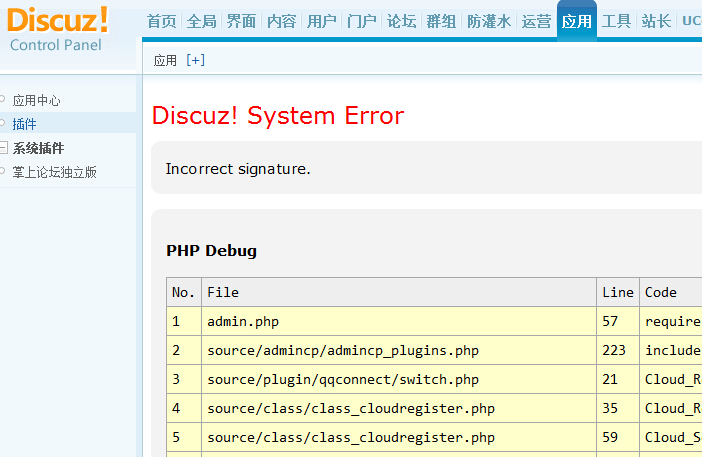The width and height of the screenshot is (702, 457).
Task: Click the admin.php file cell
Action: pos(399,321)
